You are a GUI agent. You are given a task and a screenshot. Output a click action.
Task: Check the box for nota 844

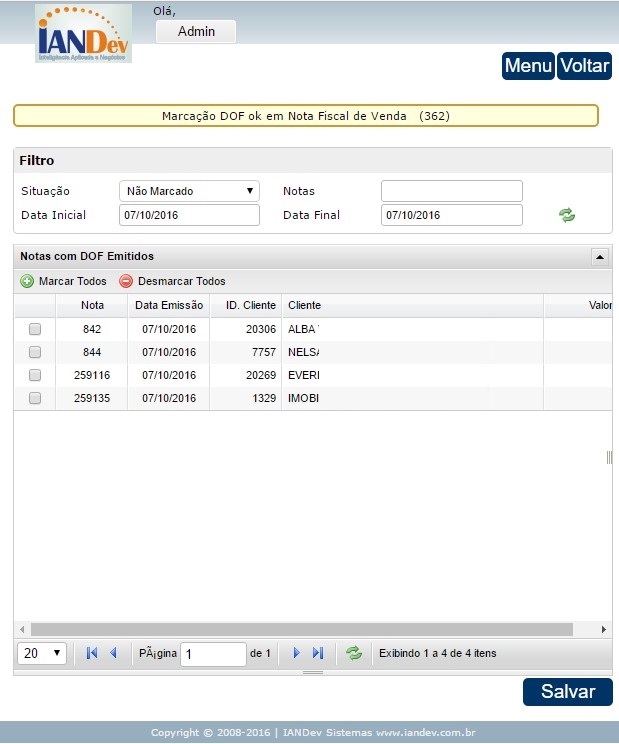(x=35, y=352)
